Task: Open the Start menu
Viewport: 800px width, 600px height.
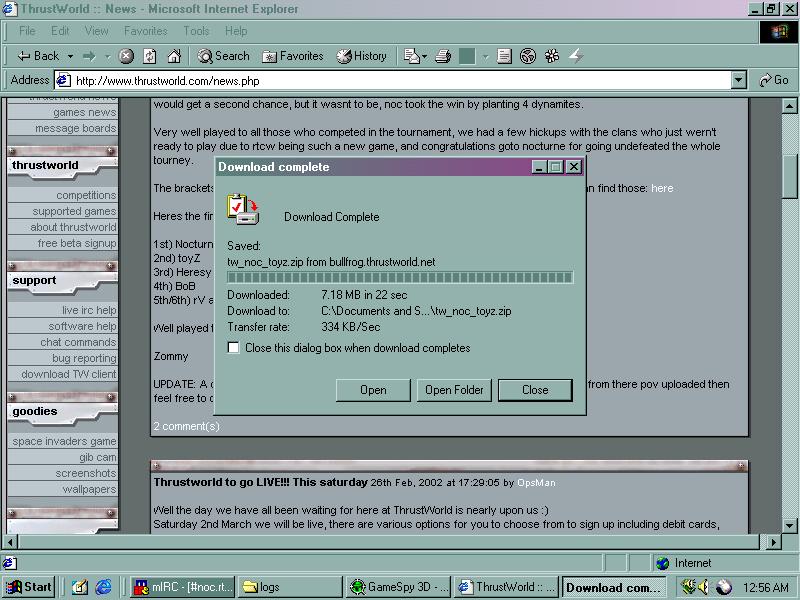Action: (29, 587)
